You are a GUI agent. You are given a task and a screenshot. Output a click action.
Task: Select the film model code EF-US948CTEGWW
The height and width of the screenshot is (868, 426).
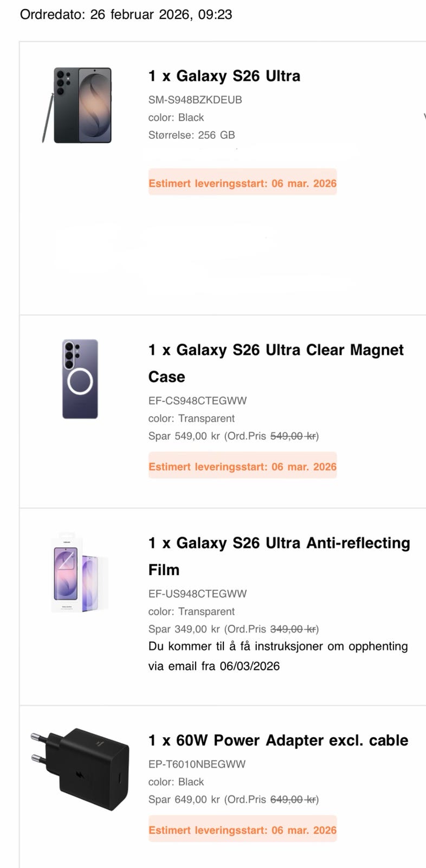pos(197,594)
